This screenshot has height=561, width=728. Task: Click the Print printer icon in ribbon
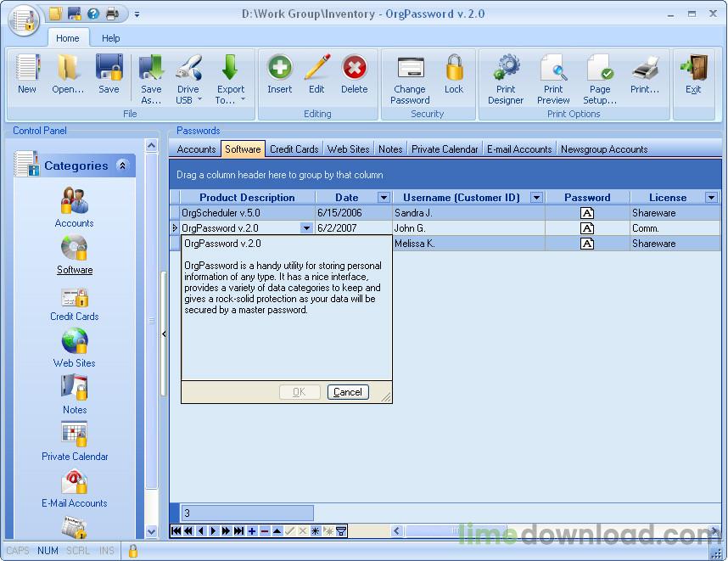pos(645,73)
